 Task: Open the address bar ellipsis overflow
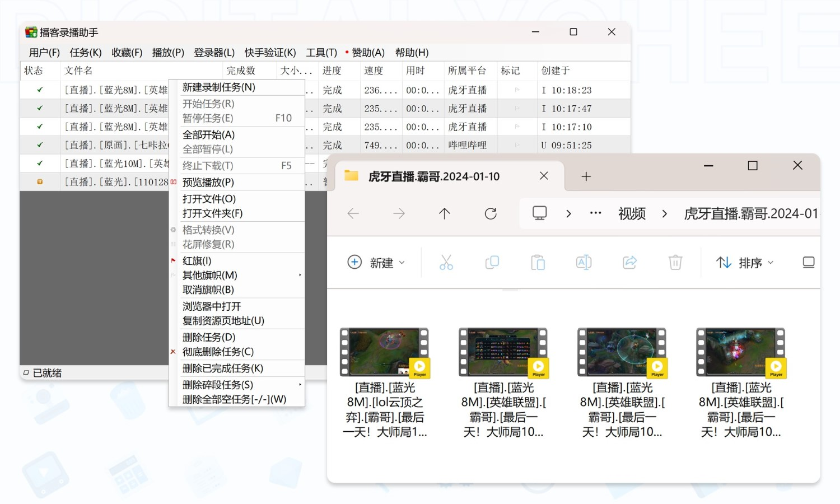pos(596,213)
